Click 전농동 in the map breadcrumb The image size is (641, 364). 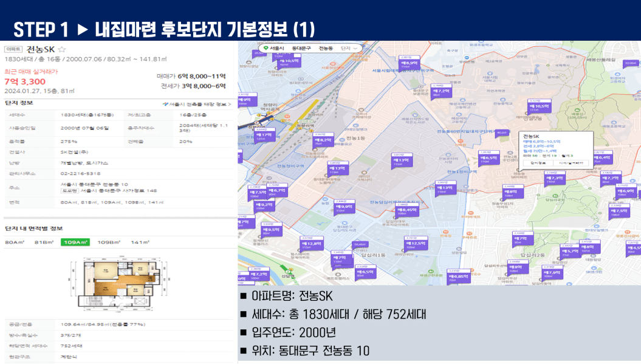(x=326, y=48)
